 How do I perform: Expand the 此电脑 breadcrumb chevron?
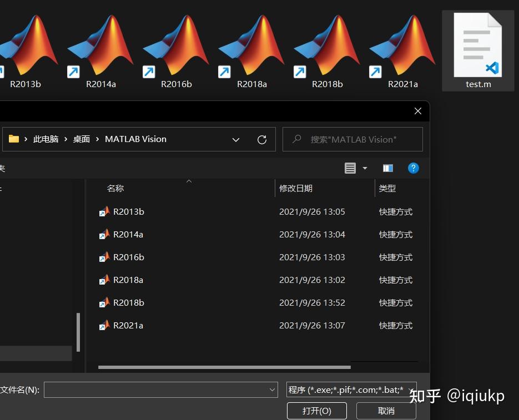coord(65,139)
